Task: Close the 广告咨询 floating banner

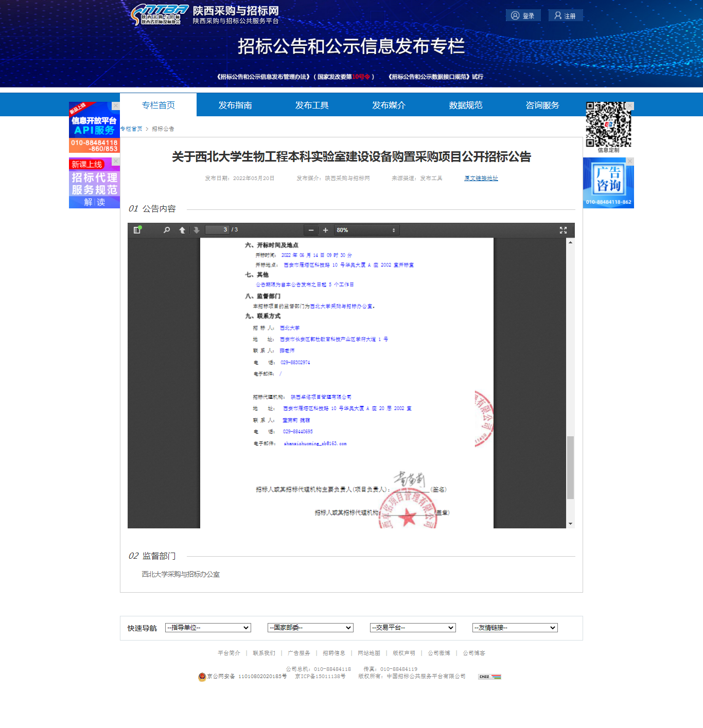Action: pos(630,162)
